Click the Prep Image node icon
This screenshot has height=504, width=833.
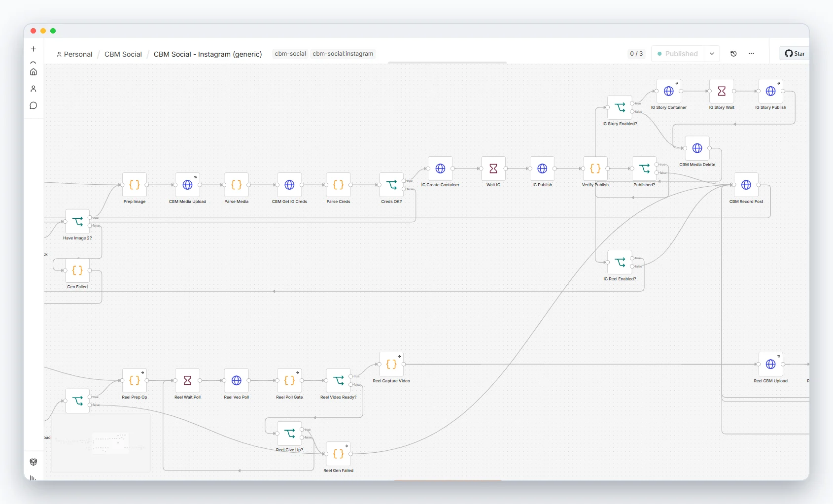click(x=135, y=185)
